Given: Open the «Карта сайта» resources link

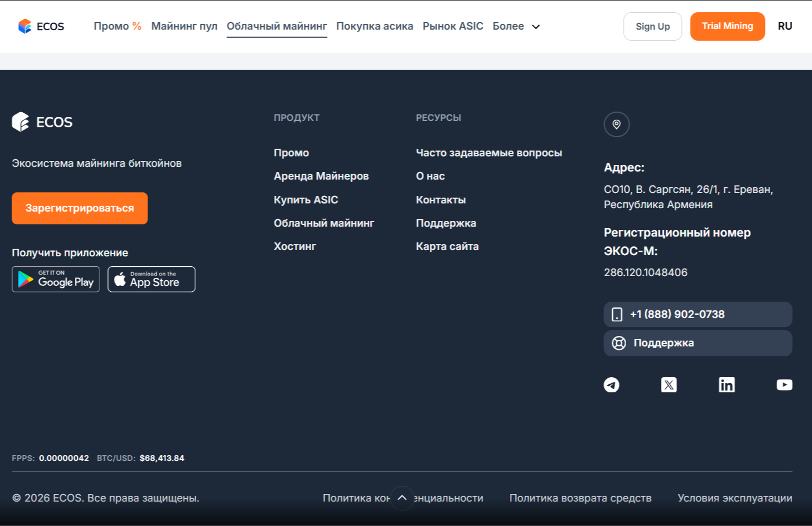Looking at the screenshot, I should click(447, 246).
